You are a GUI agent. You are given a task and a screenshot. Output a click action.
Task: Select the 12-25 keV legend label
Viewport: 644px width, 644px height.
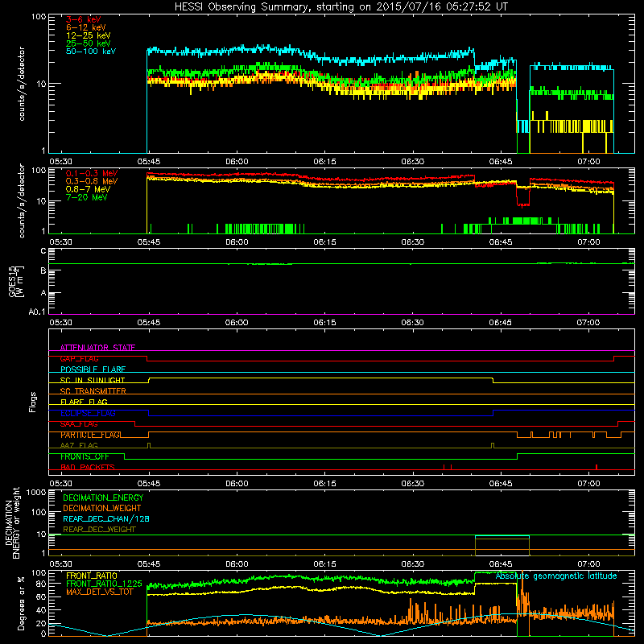click(x=88, y=35)
